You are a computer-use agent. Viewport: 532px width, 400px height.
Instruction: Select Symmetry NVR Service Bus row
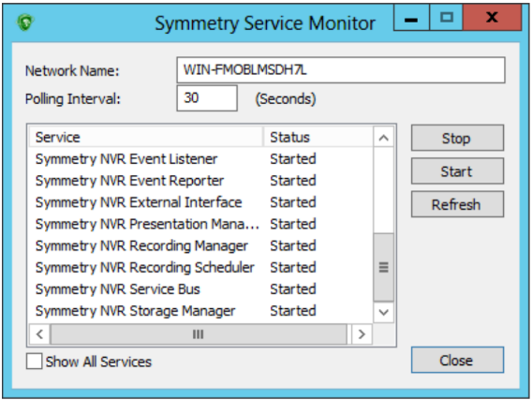(x=200, y=289)
